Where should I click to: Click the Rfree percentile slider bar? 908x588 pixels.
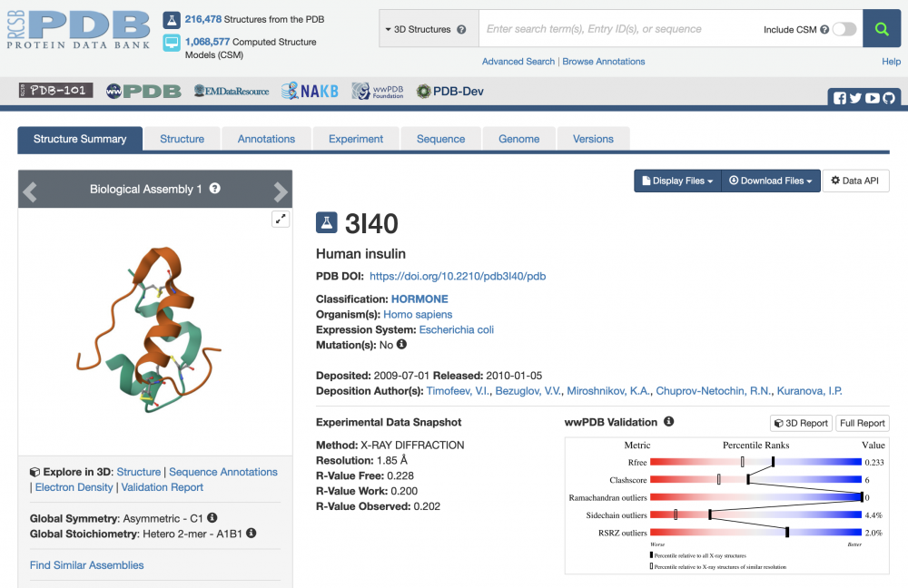coord(755,462)
